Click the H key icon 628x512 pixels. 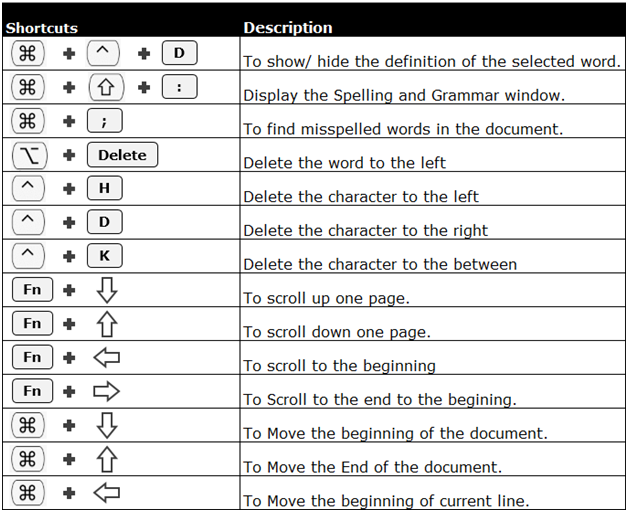[105, 188]
